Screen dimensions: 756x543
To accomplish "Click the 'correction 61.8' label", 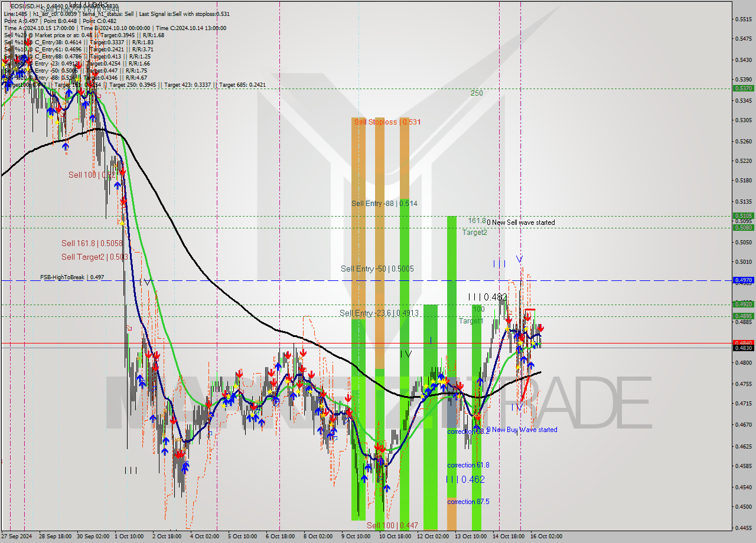I will point(468,465).
